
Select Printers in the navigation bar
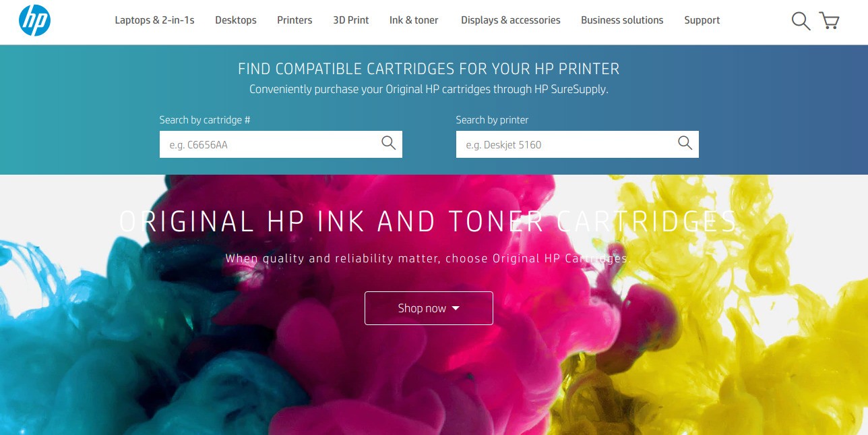coord(294,20)
